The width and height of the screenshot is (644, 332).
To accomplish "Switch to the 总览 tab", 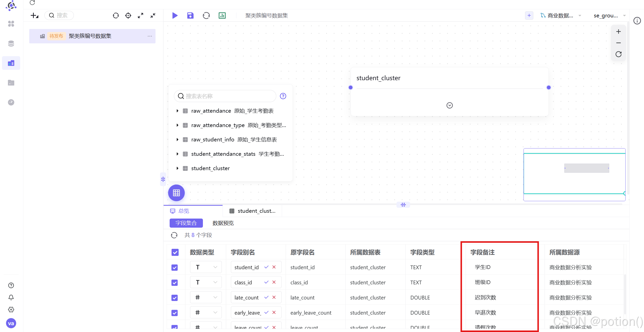I will click(x=193, y=211).
